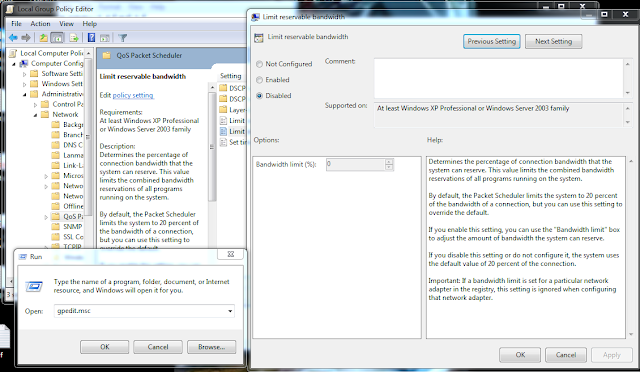Click the Comment box scroll down arrow
Viewport: 640px width, 372px height.
[x=628, y=93]
